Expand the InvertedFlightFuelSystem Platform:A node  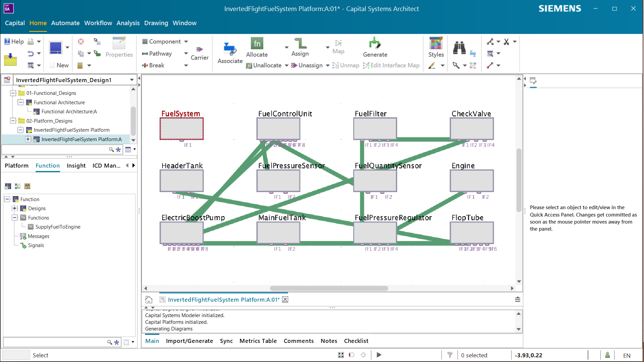coord(28,139)
